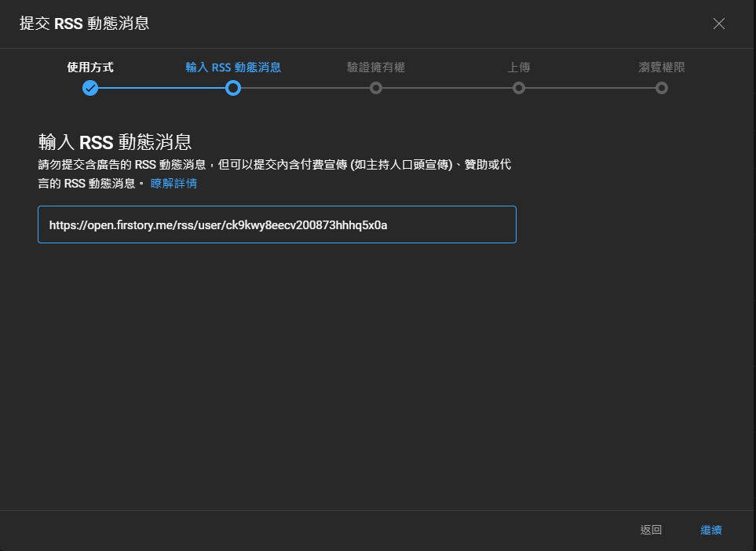The height and width of the screenshot is (551, 756).
Task: Click the dialog title 提交 RSS 動態消息
Action: coord(84,24)
